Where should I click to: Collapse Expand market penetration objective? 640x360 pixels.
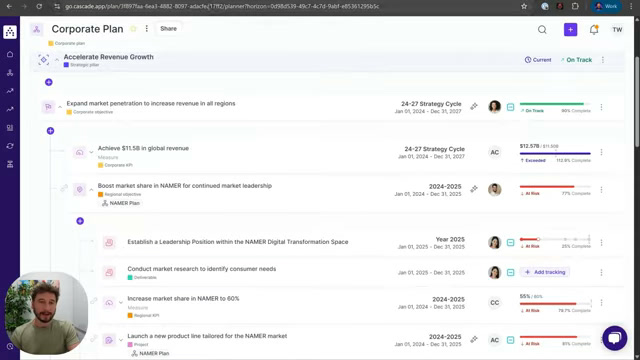coord(60,107)
